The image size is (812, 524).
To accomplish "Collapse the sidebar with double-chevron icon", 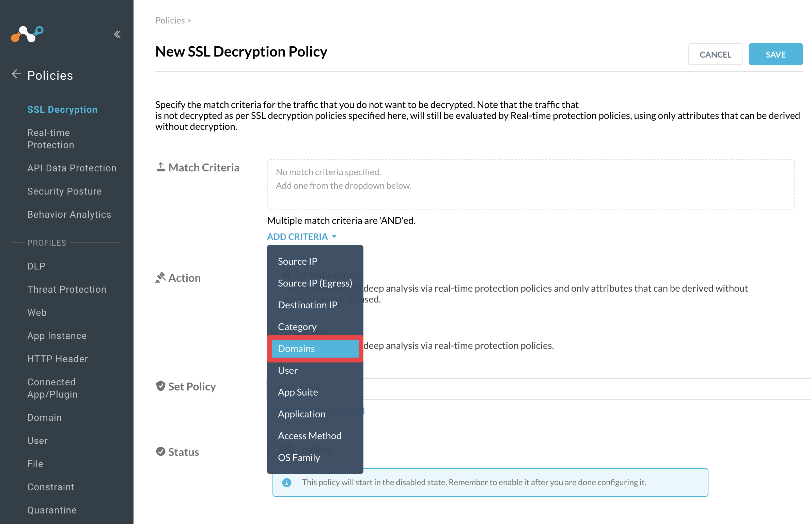I will [117, 34].
